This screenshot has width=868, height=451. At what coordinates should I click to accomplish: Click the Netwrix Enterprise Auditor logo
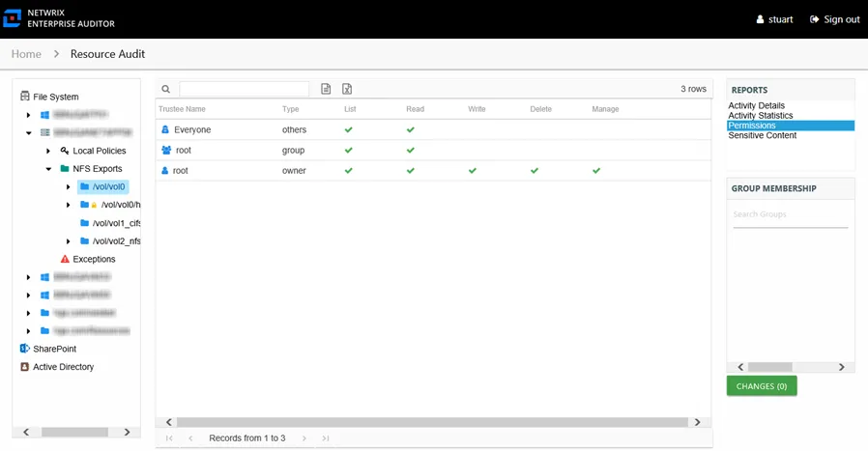coord(13,18)
